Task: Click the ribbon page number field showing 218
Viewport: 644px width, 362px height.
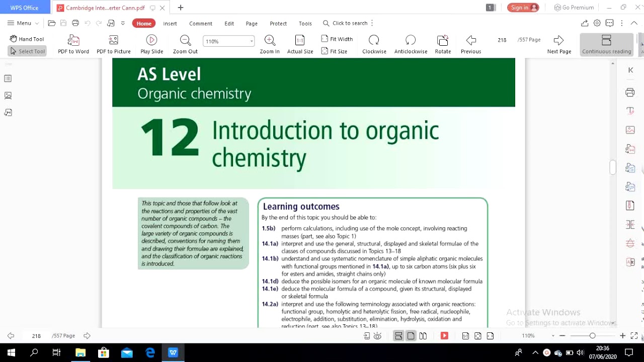Action: [502, 40]
